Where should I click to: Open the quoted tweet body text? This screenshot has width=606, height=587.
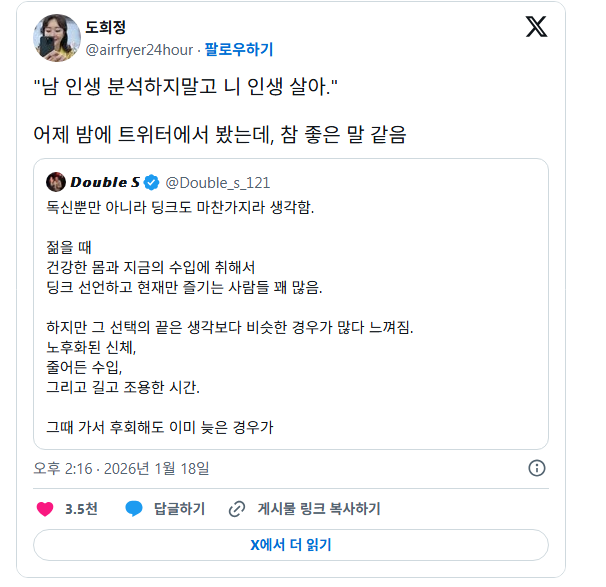[230, 317]
